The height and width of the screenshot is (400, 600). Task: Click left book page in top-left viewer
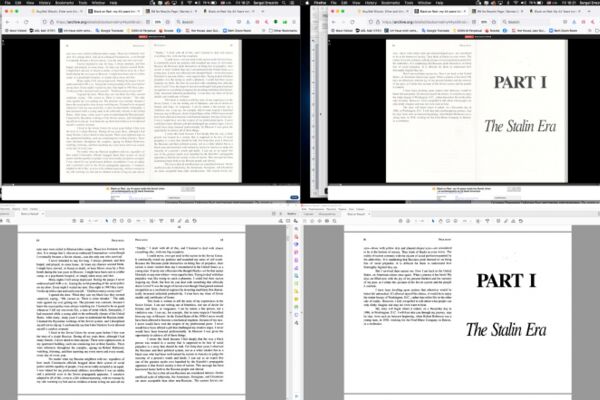pyautogui.click(x=105, y=111)
